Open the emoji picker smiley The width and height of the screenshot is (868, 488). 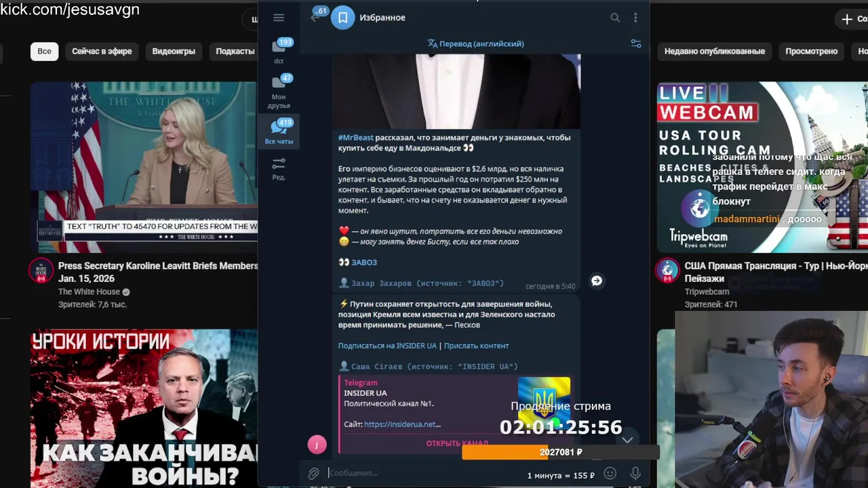[610, 473]
